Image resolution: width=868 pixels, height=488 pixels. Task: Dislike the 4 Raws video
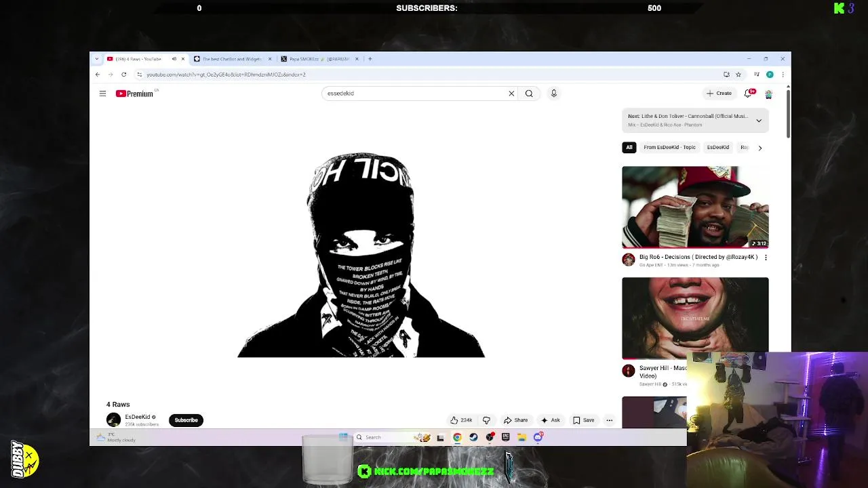[x=486, y=420]
